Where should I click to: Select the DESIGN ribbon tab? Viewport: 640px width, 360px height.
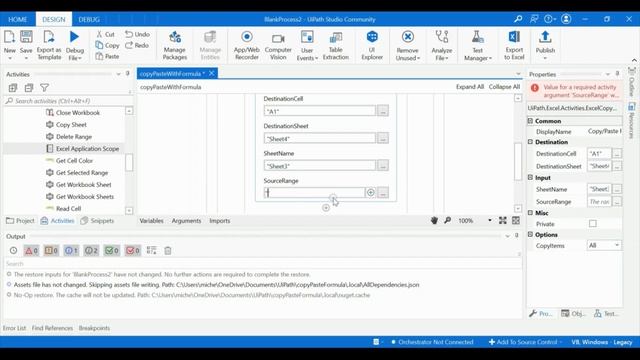tap(53, 19)
